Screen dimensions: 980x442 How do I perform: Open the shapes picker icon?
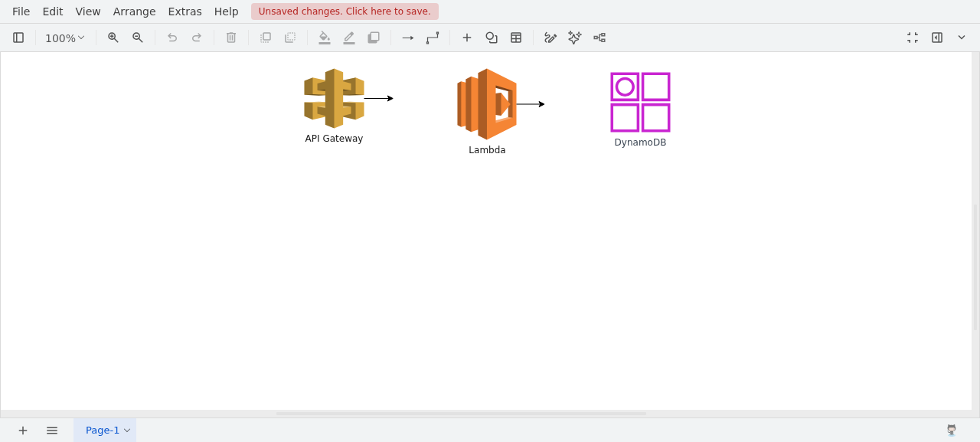pos(492,38)
